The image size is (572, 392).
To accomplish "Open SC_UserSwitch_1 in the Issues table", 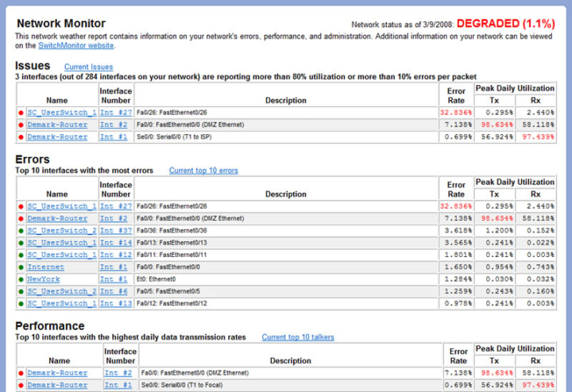I will click(62, 113).
